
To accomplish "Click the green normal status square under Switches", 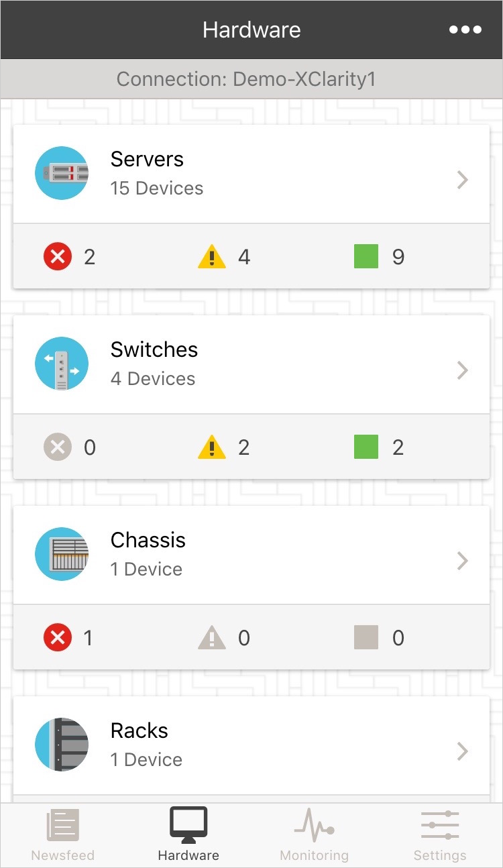I will click(366, 447).
